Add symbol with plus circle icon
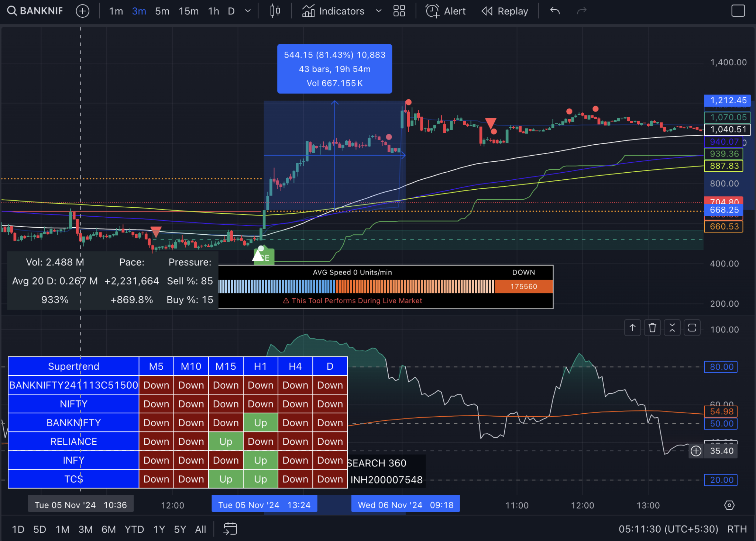 [x=83, y=11]
